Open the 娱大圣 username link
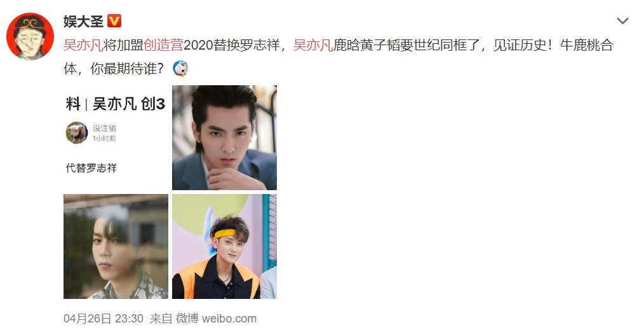The height and width of the screenshot is (332, 644). coord(83,21)
